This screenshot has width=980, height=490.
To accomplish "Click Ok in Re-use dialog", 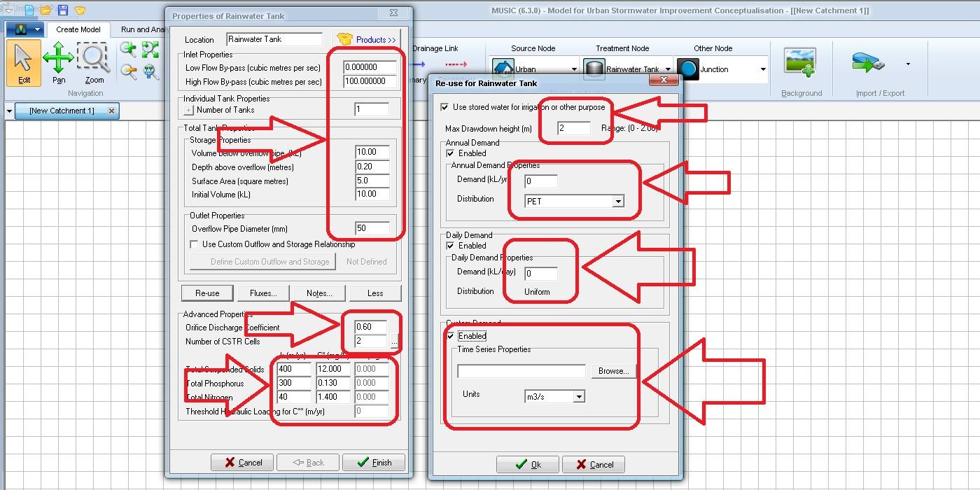I will coord(528,464).
